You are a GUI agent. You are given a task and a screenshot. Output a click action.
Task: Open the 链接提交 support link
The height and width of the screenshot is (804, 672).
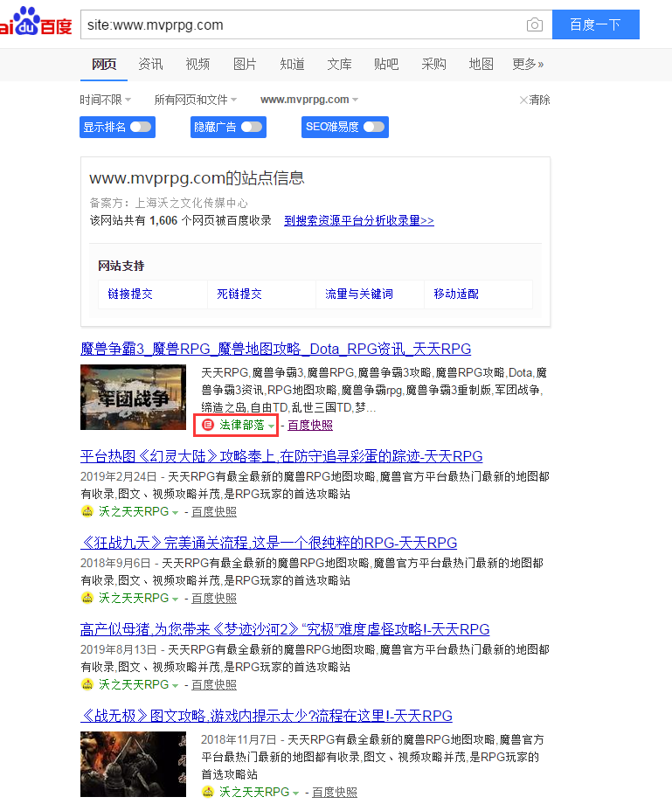pyautogui.click(x=130, y=294)
